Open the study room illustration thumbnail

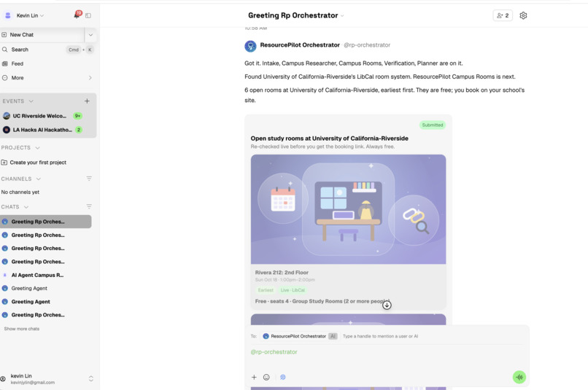349,209
